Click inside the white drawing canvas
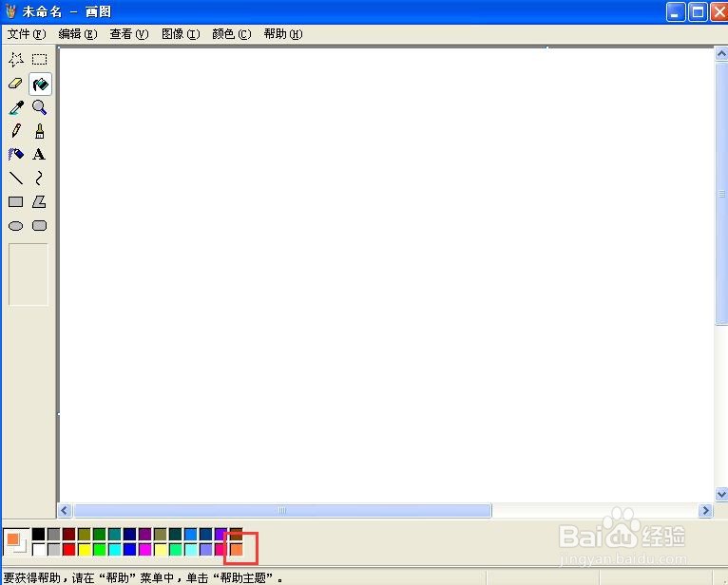 pos(385,274)
